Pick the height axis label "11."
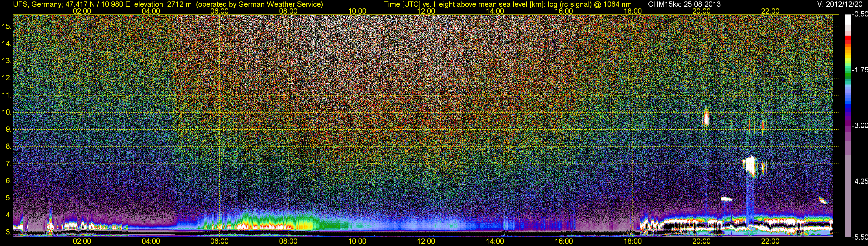Screen dimensions: 868x246 [6, 95]
